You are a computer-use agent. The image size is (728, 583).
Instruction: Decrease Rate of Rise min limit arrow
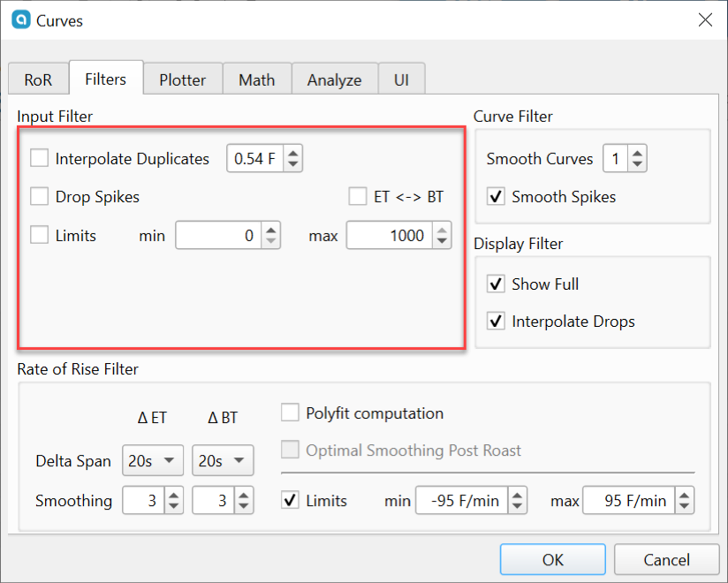click(517, 506)
